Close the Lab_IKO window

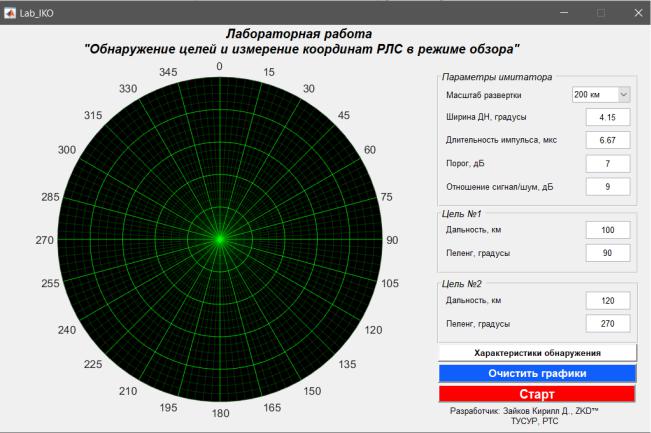click(x=639, y=13)
